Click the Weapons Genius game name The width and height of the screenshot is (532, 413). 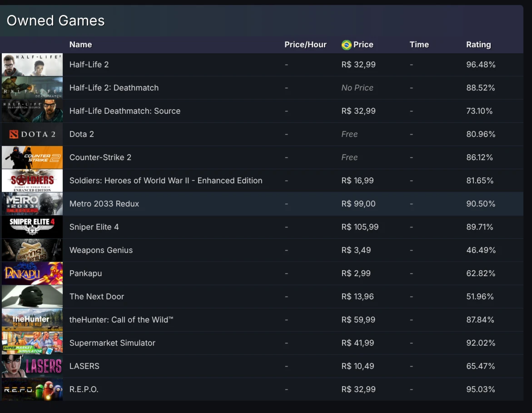(x=101, y=250)
